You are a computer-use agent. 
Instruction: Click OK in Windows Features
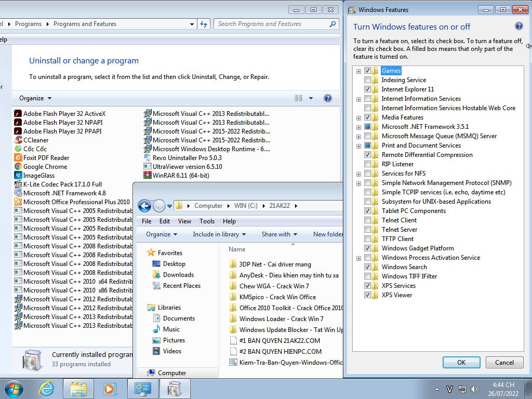coord(461,362)
